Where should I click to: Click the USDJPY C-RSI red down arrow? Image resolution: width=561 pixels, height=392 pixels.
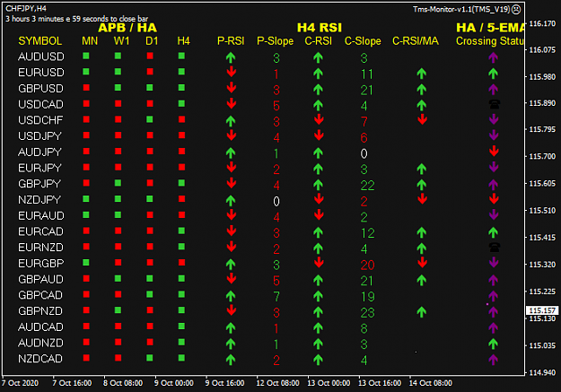319,135
